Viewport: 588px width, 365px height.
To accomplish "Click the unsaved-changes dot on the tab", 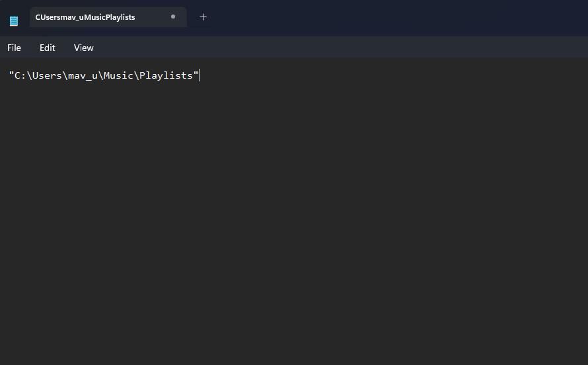I will (173, 17).
